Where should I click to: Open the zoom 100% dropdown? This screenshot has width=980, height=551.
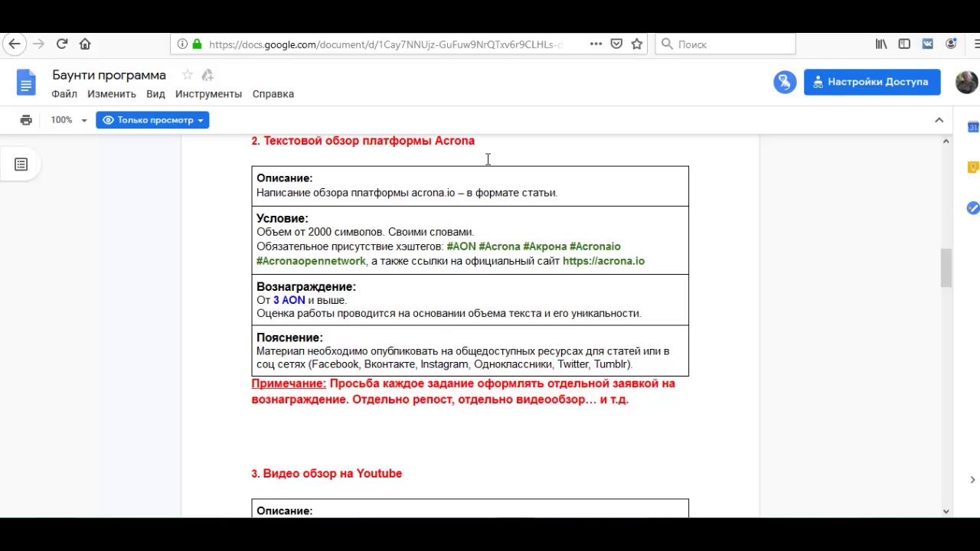coord(69,120)
